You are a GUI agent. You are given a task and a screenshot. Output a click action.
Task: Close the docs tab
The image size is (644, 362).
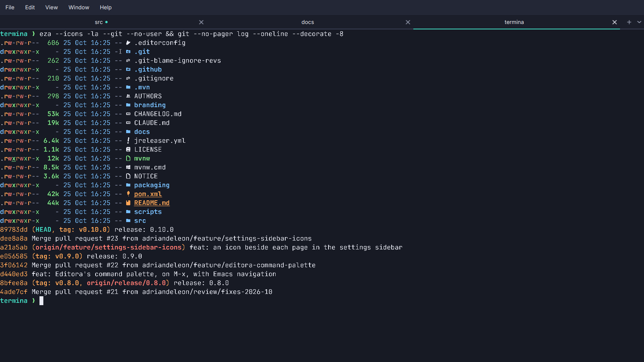[x=408, y=22]
